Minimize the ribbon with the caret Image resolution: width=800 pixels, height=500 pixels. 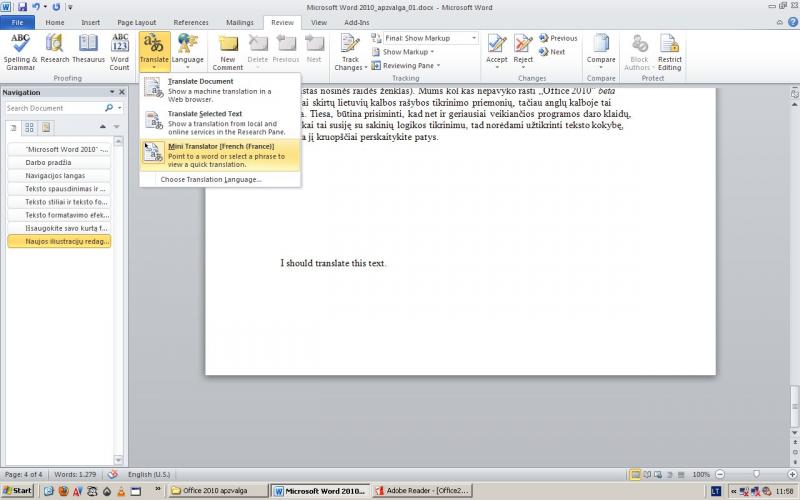(780, 22)
